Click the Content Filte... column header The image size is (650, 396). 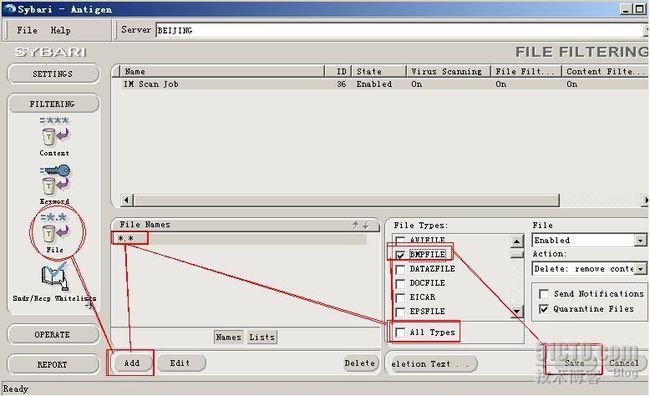[605, 71]
